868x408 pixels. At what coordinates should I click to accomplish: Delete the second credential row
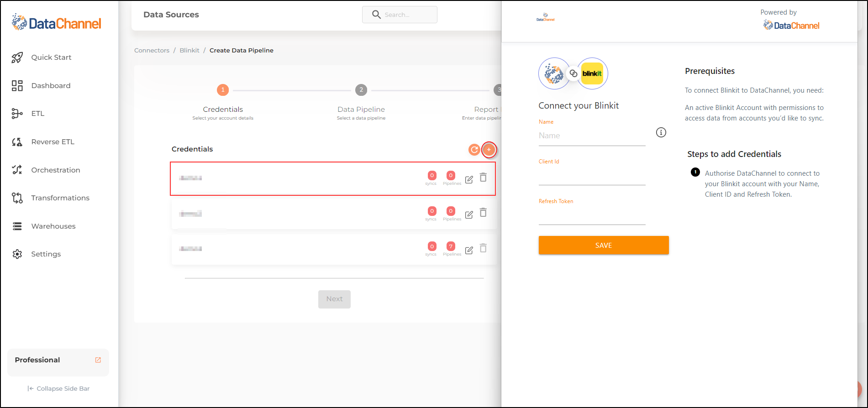(x=483, y=212)
